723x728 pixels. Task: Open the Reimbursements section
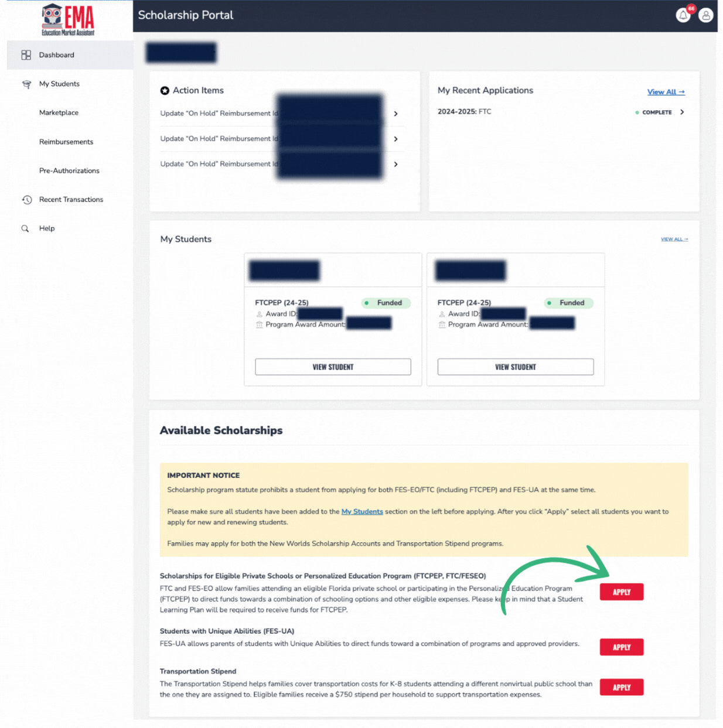66,142
